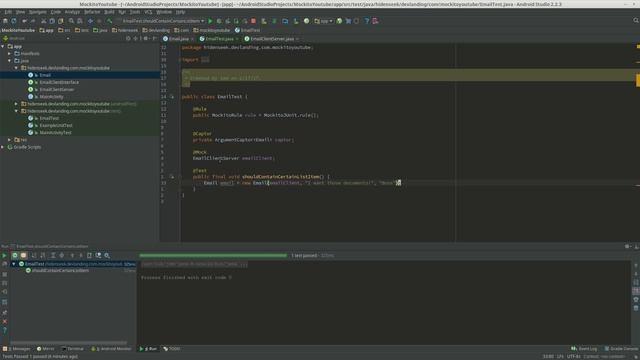Open the Window menu
640x360 pixels.
164,12
